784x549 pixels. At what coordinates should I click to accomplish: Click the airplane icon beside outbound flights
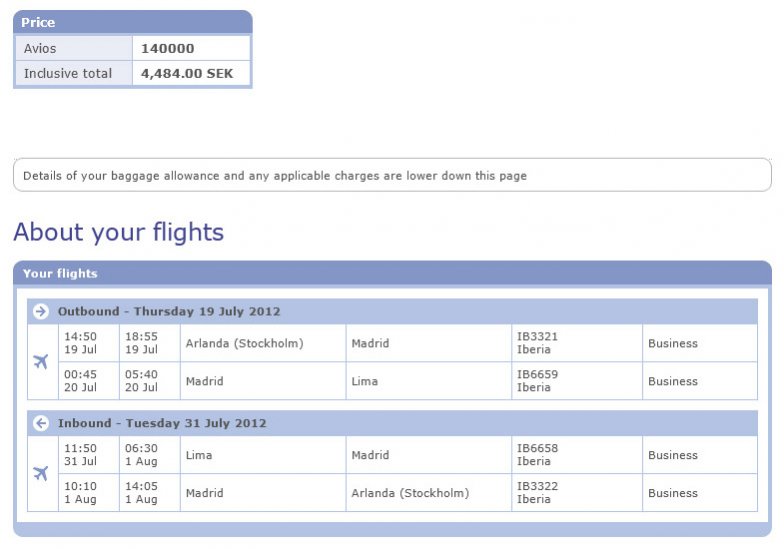pyautogui.click(x=41, y=362)
